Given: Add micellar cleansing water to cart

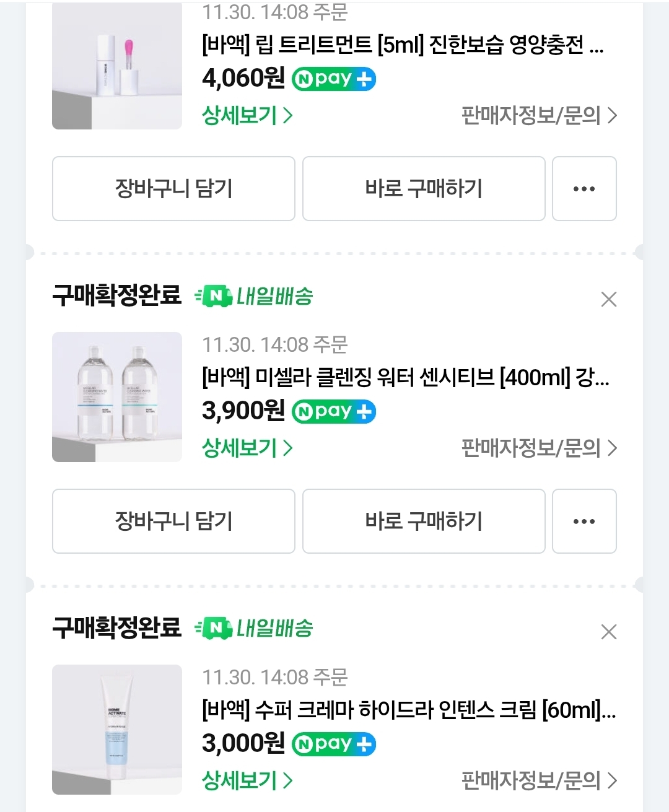Looking at the screenshot, I should coord(173,521).
